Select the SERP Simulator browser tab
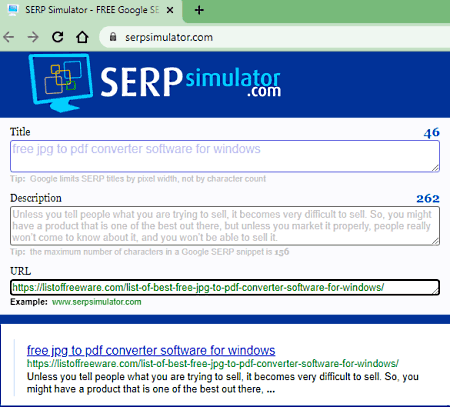This screenshot has width=450, height=407. click(x=91, y=10)
